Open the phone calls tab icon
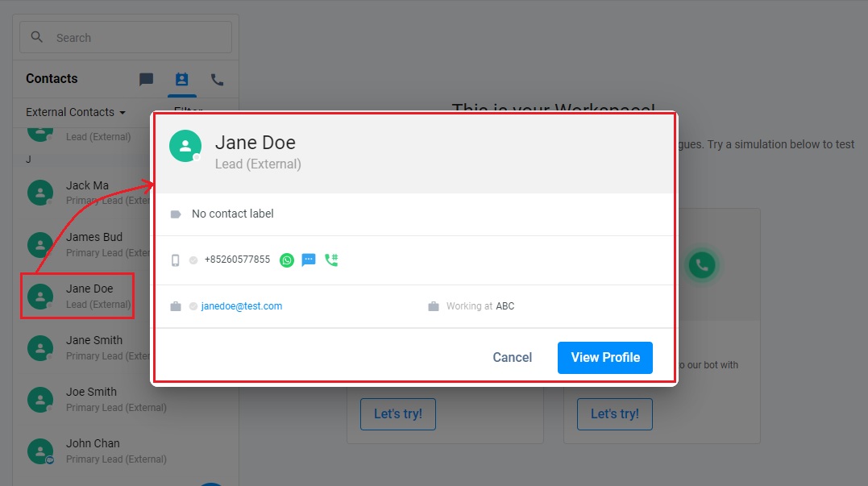 point(217,79)
